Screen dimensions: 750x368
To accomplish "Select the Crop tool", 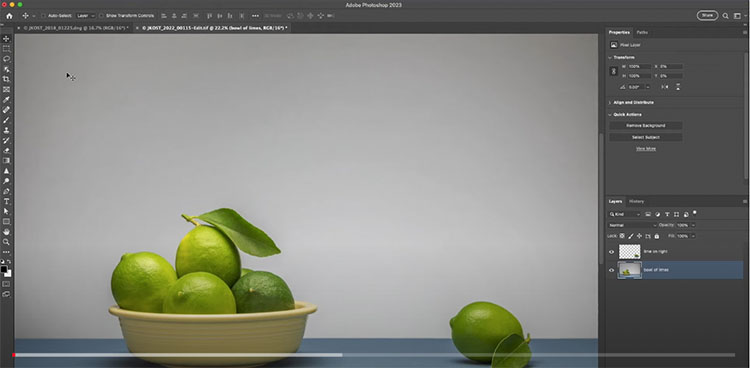I will pyautogui.click(x=6, y=79).
